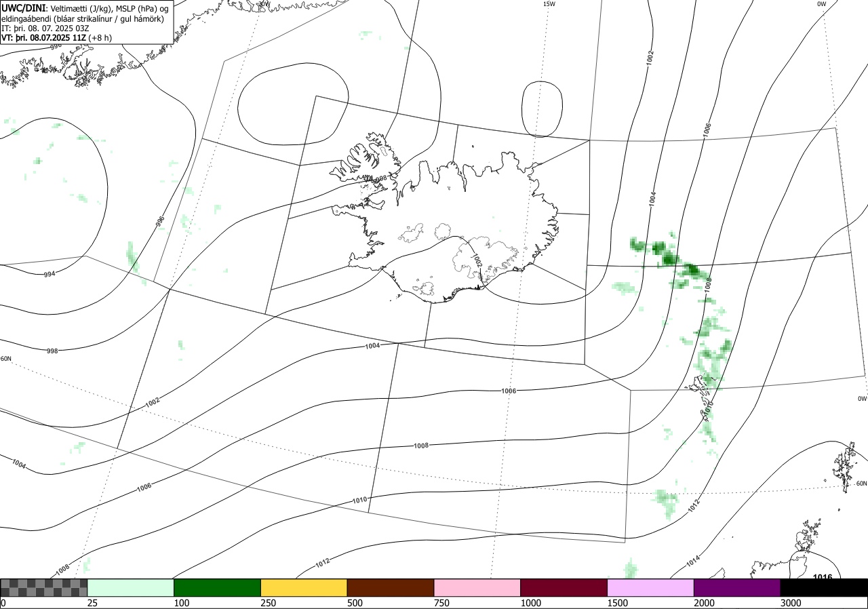Click the legend value '250'
The height and width of the screenshot is (609, 868).
tap(269, 603)
